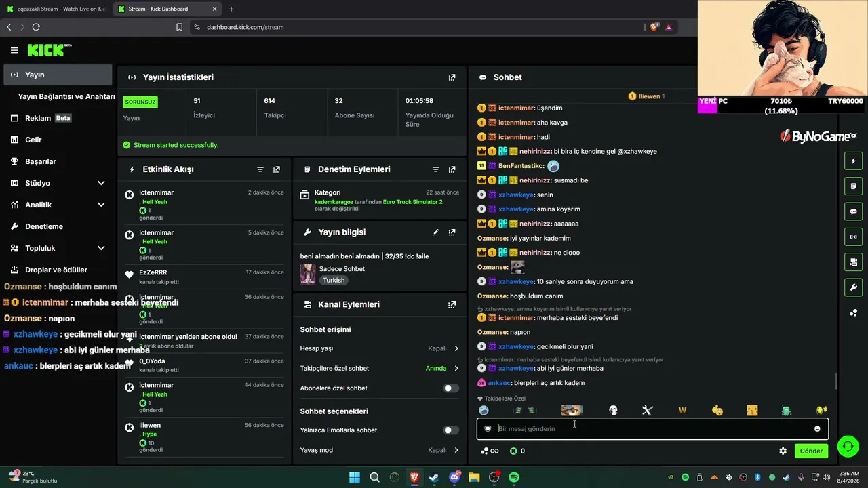Screen dimensions: 868x488
Task: Click username ankauc in chat
Action: [499, 383]
